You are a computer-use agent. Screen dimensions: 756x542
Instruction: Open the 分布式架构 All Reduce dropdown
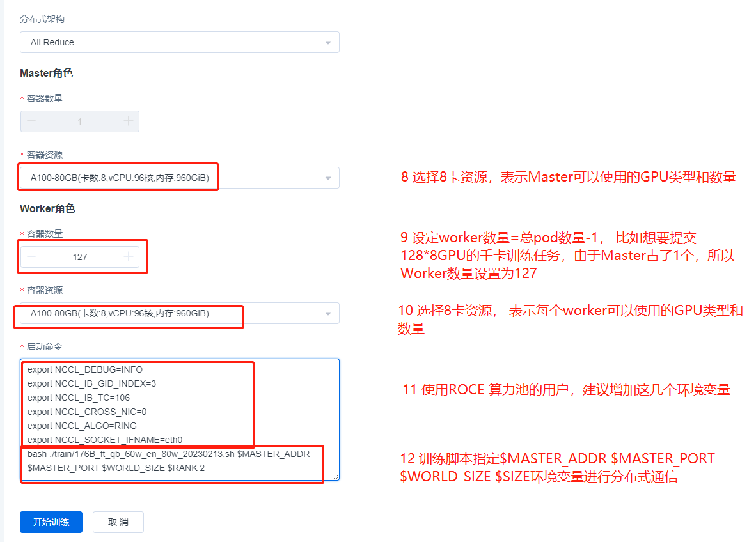click(179, 42)
